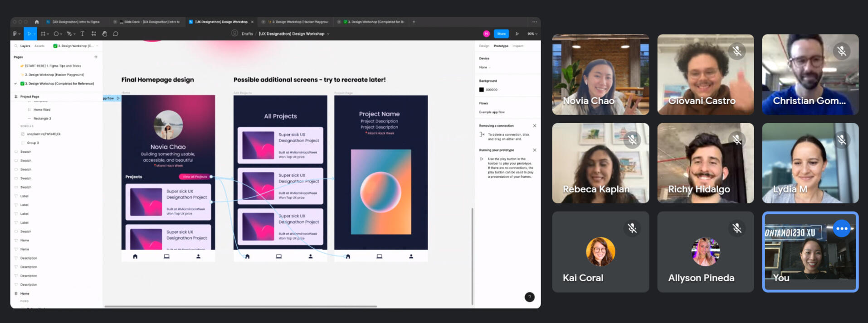Screen dimensions: 868x323
Task: Open the Device None dropdown
Action: click(x=484, y=67)
